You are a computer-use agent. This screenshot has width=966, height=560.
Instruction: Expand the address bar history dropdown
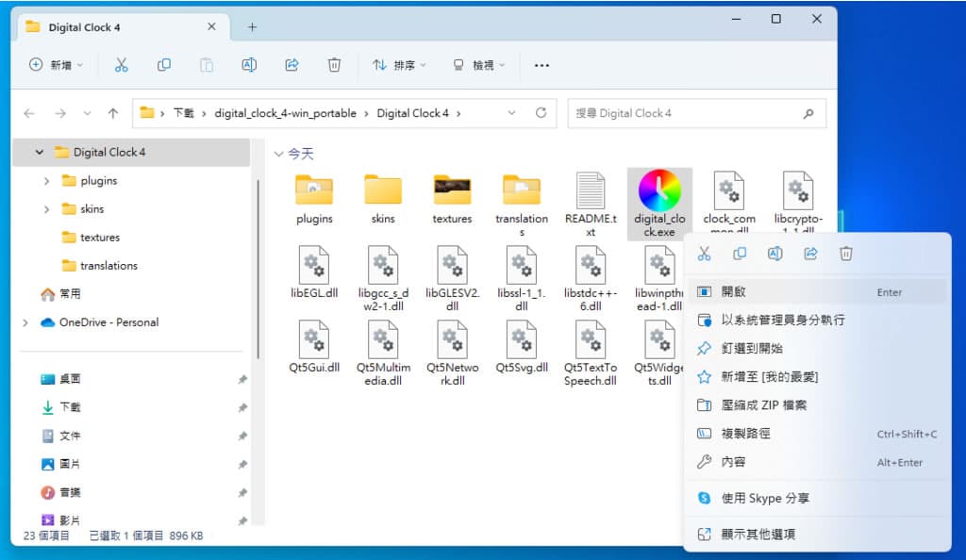511,113
